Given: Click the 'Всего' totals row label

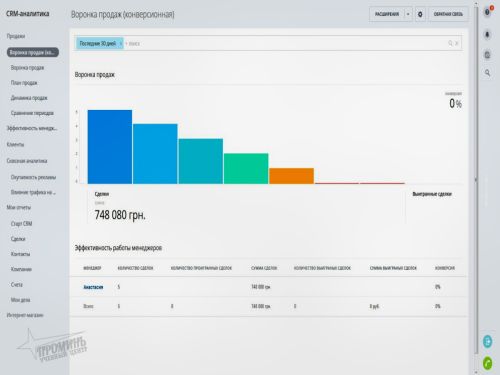Looking at the screenshot, I should tap(88, 306).
